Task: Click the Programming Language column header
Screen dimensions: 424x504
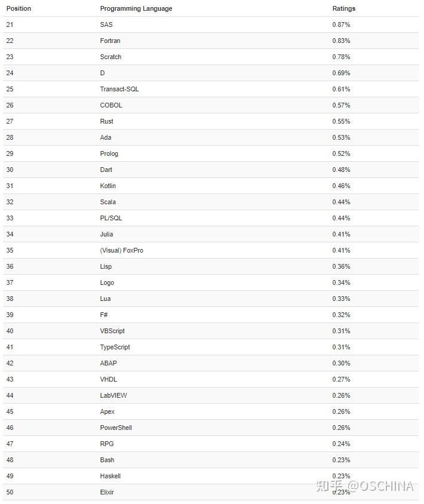Action: [x=136, y=9]
